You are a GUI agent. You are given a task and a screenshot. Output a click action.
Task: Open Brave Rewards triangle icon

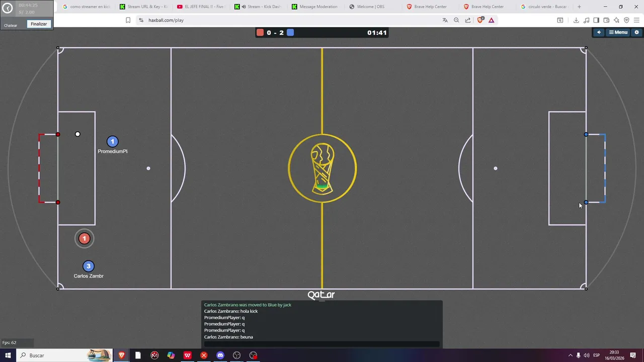pyautogui.click(x=492, y=20)
